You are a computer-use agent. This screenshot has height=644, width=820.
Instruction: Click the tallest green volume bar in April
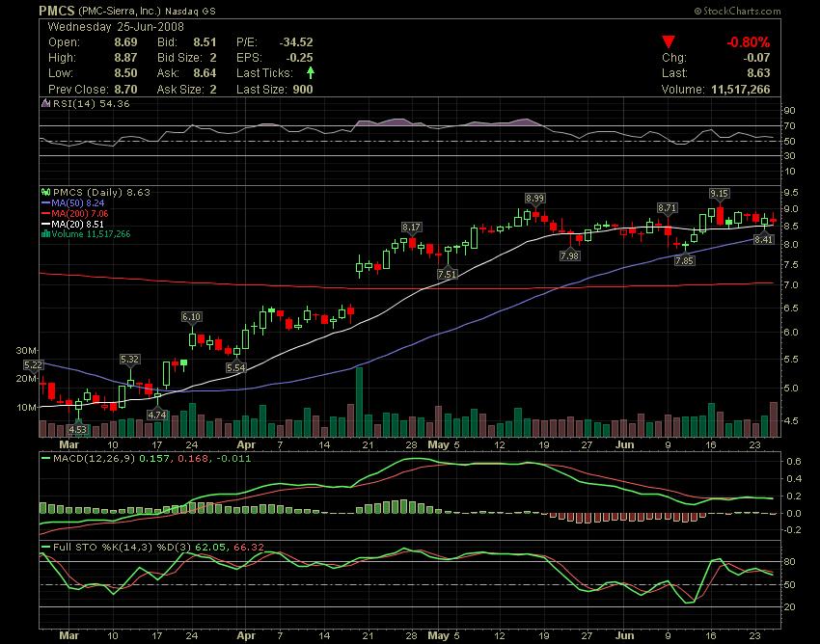(x=359, y=402)
